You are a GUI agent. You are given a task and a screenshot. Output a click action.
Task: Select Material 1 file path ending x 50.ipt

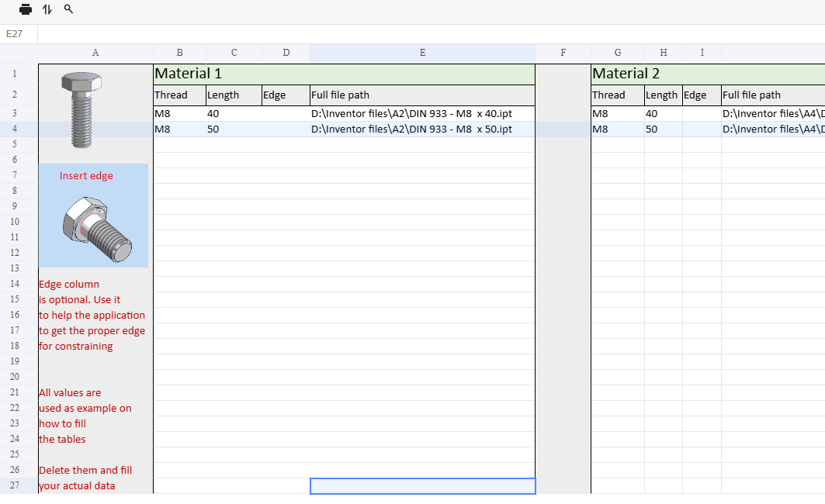click(x=411, y=129)
